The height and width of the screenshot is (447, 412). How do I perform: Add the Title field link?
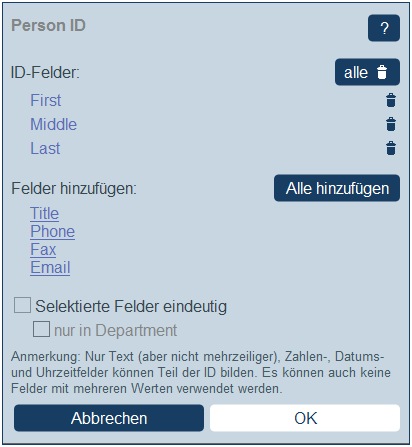(x=44, y=213)
